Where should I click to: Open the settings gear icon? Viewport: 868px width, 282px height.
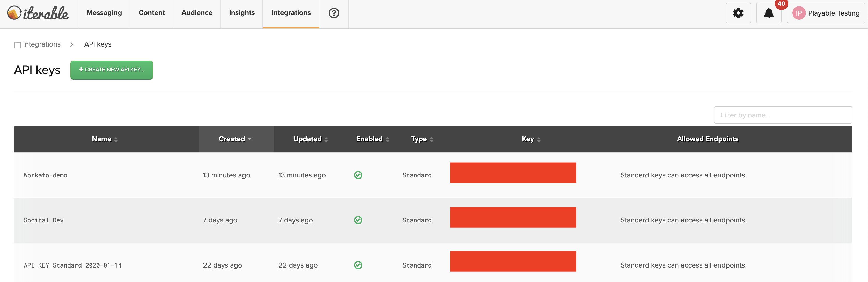coord(738,13)
